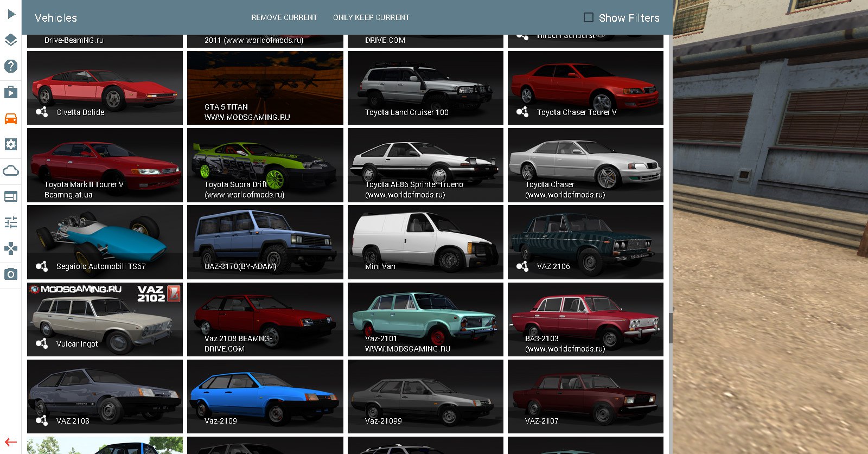Screen dimensions: 868x454
Task: Open the camera photo mode icon
Action: click(x=11, y=274)
